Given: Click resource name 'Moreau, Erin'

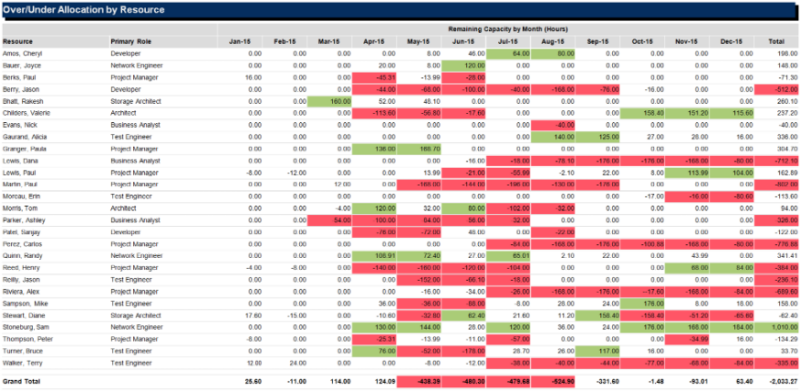Looking at the screenshot, I should pos(20,197).
